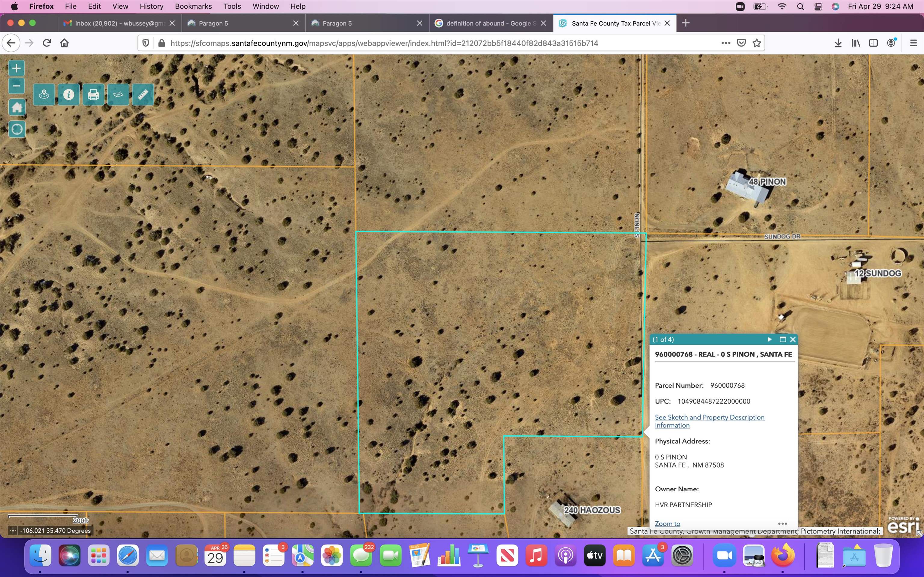Open page actions ellipsis in address bar
The height and width of the screenshot is (577, 924).
(726, 43)
